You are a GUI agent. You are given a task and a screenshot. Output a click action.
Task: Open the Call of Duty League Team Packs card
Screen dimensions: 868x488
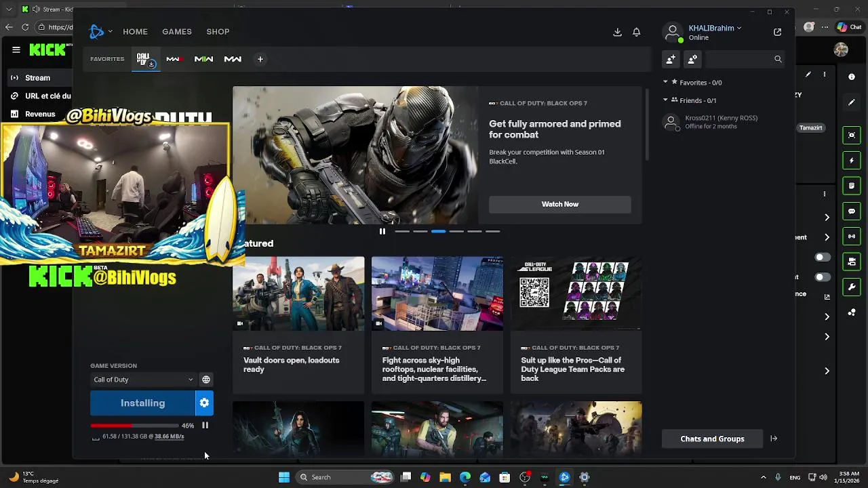576,325
